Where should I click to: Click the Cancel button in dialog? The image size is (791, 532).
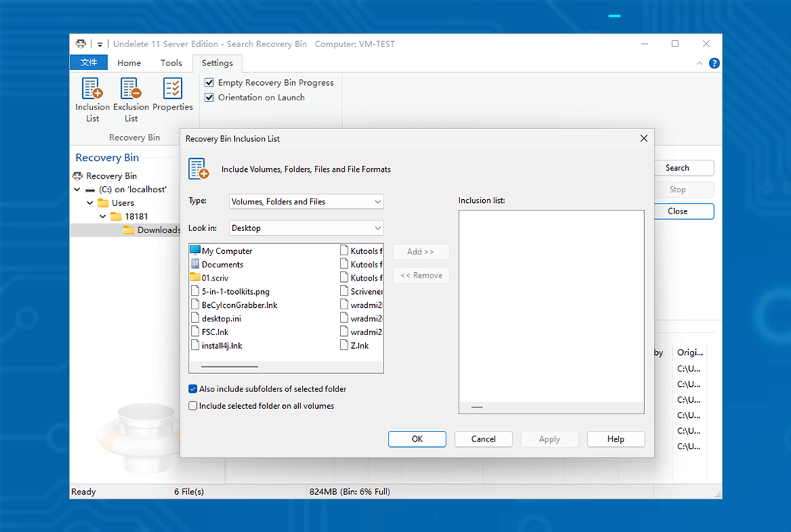point(483,439)
